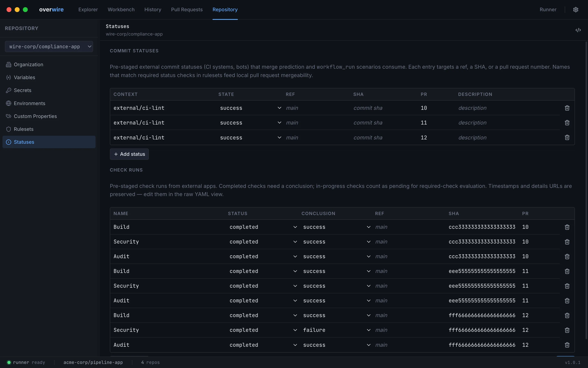Click the Variables icon in sidebar
Viewport: 588px width, 368px height.
9,77
